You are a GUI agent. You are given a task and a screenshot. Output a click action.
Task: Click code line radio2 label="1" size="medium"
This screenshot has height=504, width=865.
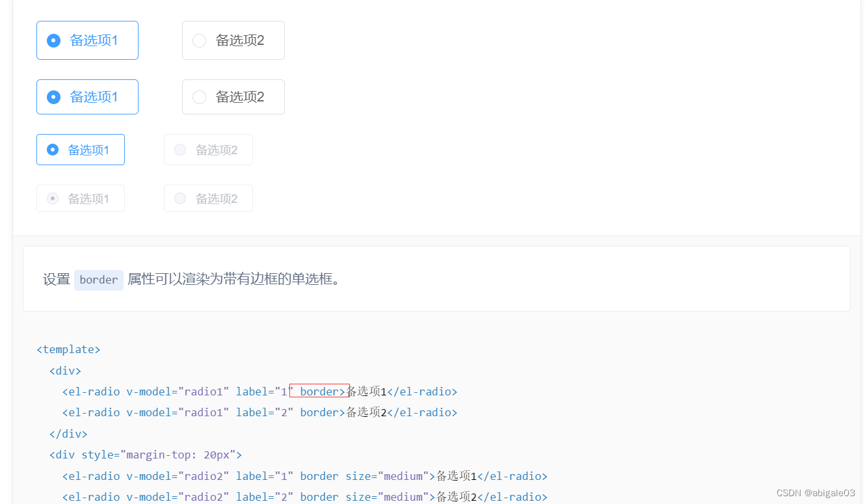click(x=304, y=476)
